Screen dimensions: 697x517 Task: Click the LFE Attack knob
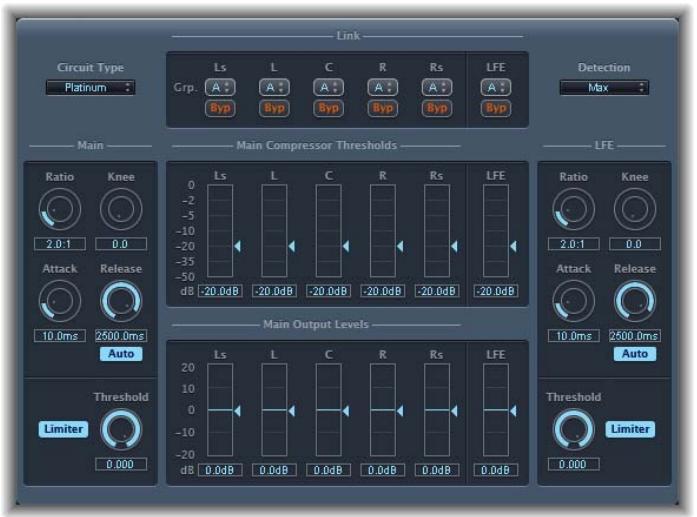pyautogui.click(x=573, y=301)
